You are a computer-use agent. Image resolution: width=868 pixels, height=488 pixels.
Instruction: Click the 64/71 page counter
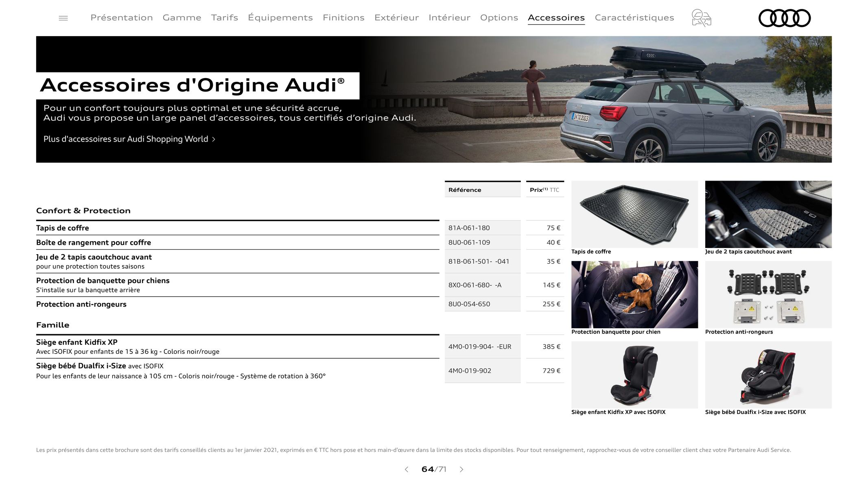click(434, 469)
